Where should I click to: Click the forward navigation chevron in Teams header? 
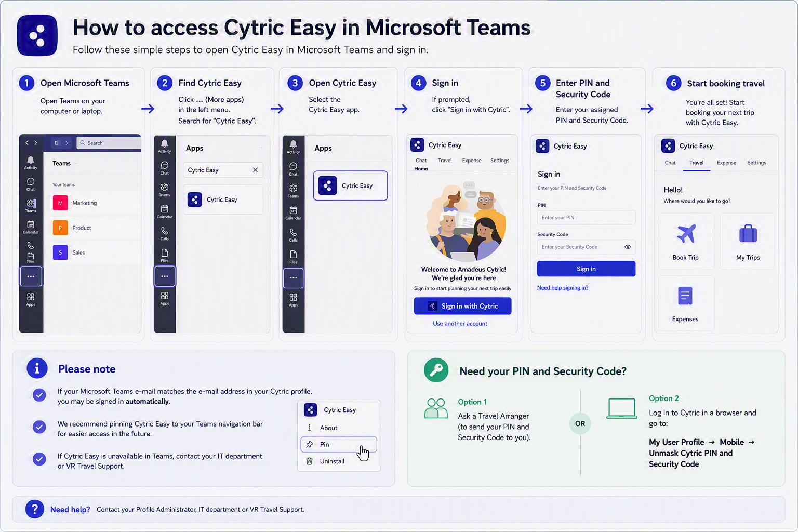[x=36, y=143]
